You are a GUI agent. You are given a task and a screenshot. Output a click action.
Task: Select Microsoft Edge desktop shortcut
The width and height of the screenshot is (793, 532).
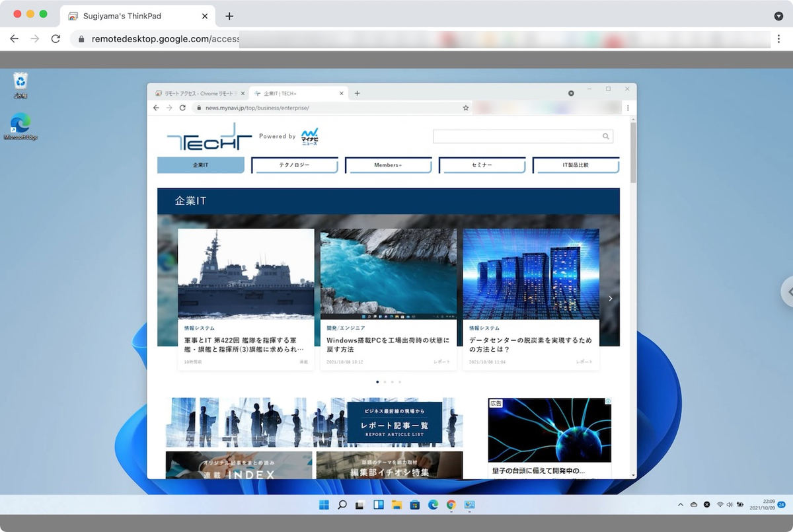coord(20,126)
